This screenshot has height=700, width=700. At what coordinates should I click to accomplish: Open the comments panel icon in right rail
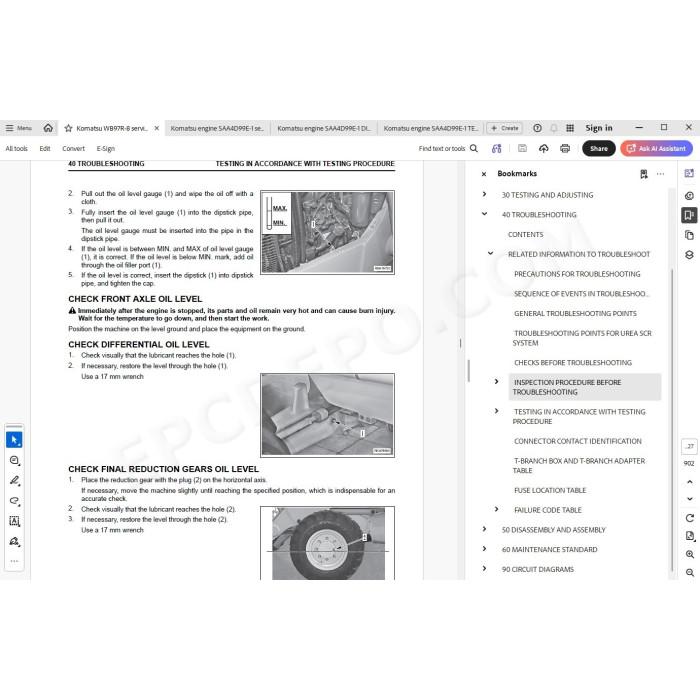[689, 196]
